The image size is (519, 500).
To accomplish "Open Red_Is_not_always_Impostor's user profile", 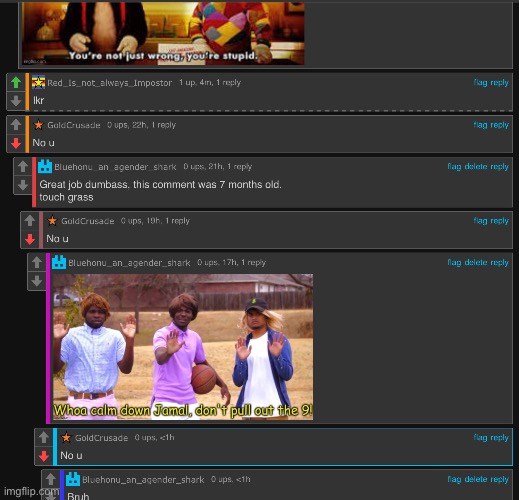I will pos(110,83).
